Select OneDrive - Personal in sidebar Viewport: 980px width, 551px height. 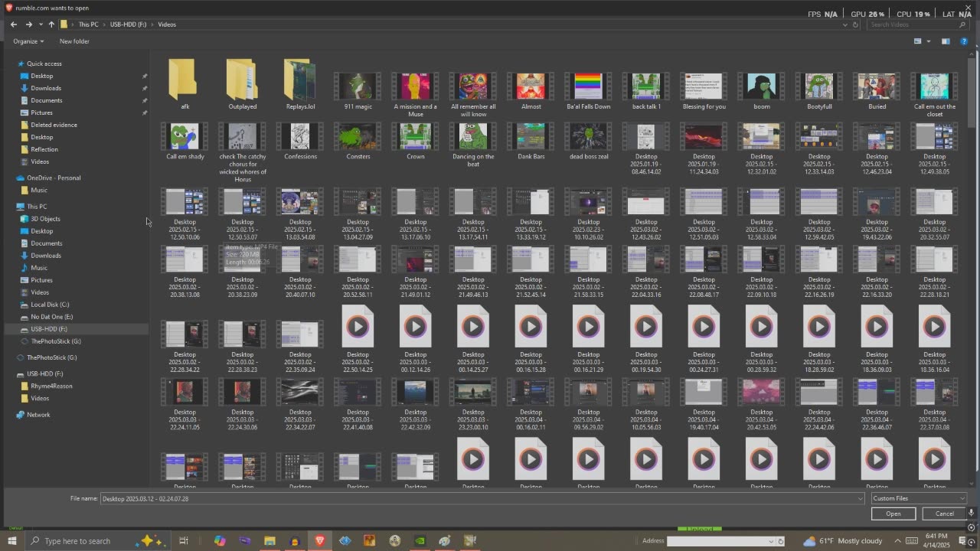[54, 178]
